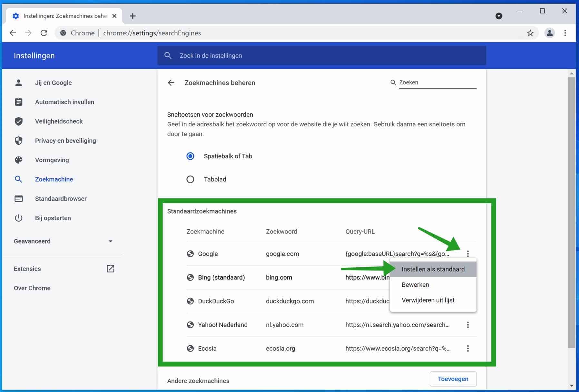
Task: Open the Chrome profile avatar icon
Action: (x=549, y=33)
